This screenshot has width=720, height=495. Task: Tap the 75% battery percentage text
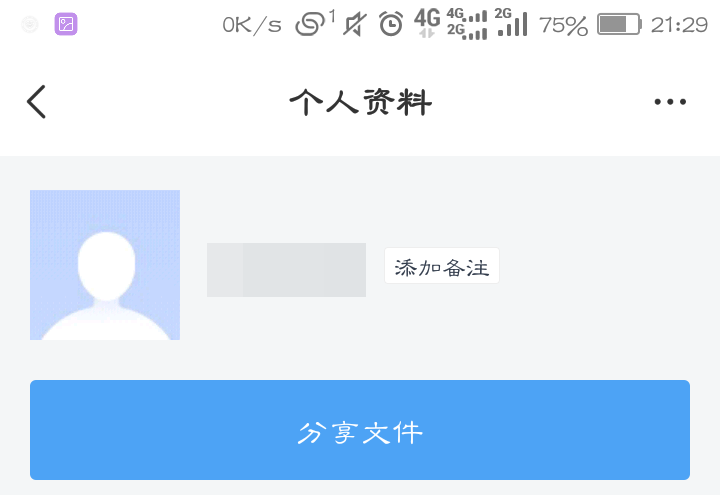[x=563, y=25]
